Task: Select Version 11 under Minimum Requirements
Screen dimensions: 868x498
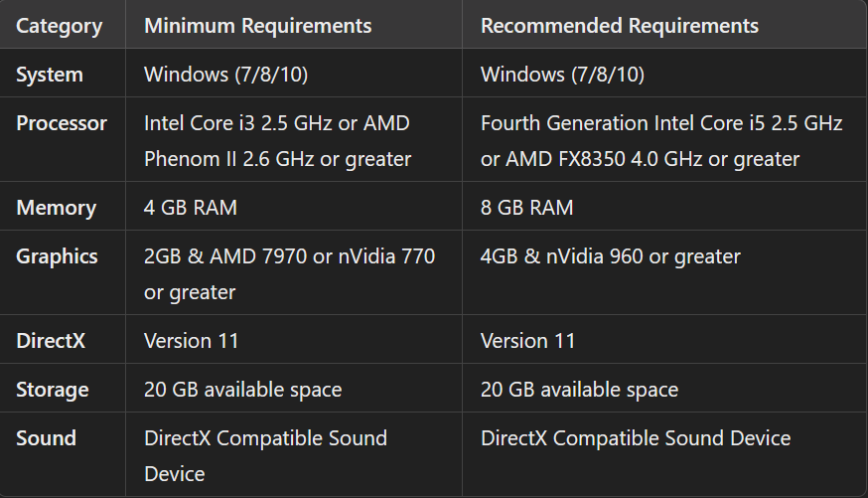Action: coord(192,341)
